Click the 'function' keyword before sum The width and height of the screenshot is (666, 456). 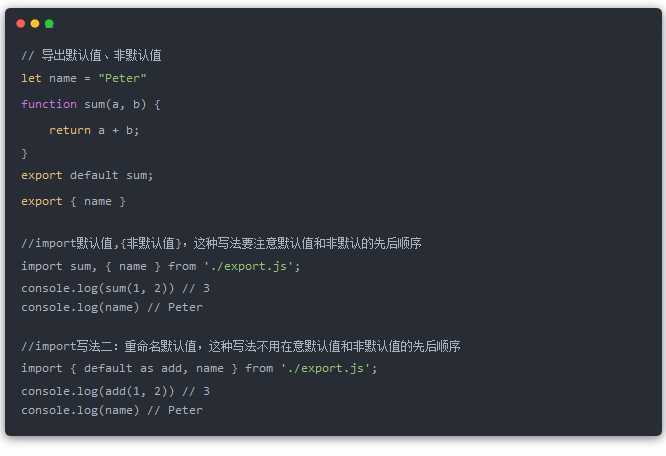pos(48,104)
